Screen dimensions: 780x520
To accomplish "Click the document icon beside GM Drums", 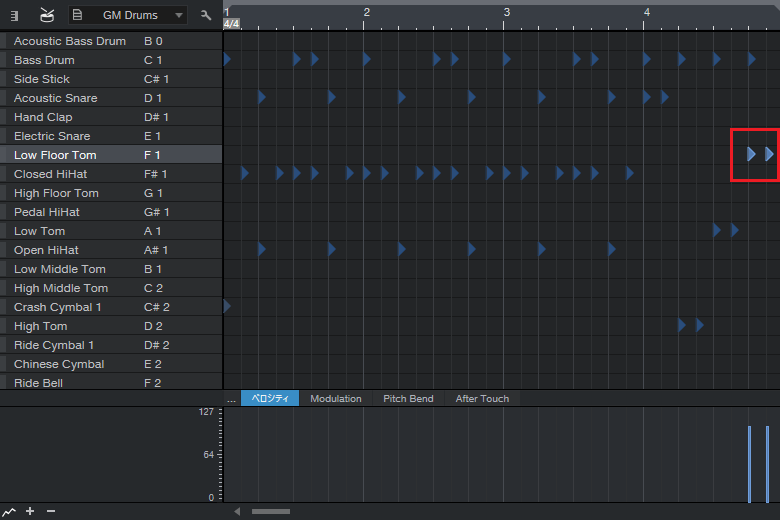I will [78, 15].
